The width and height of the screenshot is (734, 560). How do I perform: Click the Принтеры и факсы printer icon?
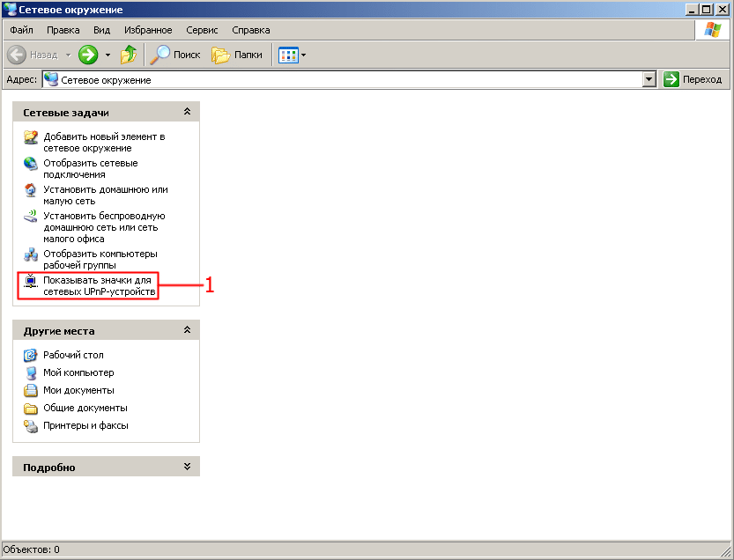pyautogui.click(x=31, y=426)
